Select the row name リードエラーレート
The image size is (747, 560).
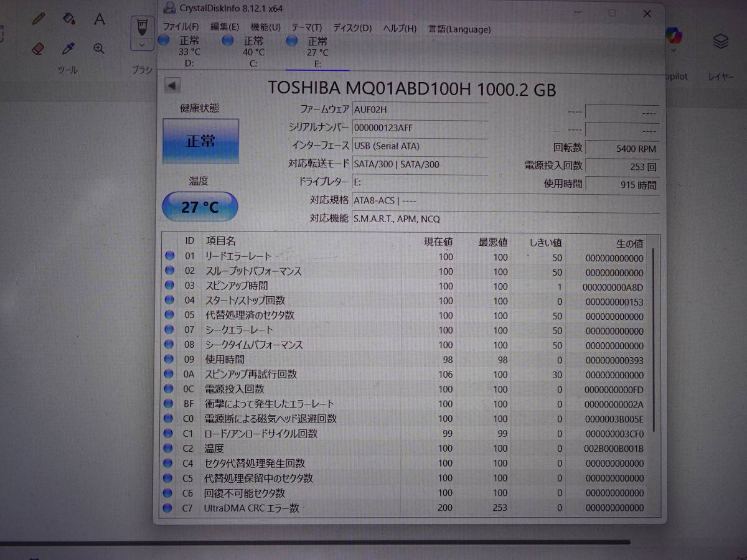pyautogui.click(x=238, y=256)
